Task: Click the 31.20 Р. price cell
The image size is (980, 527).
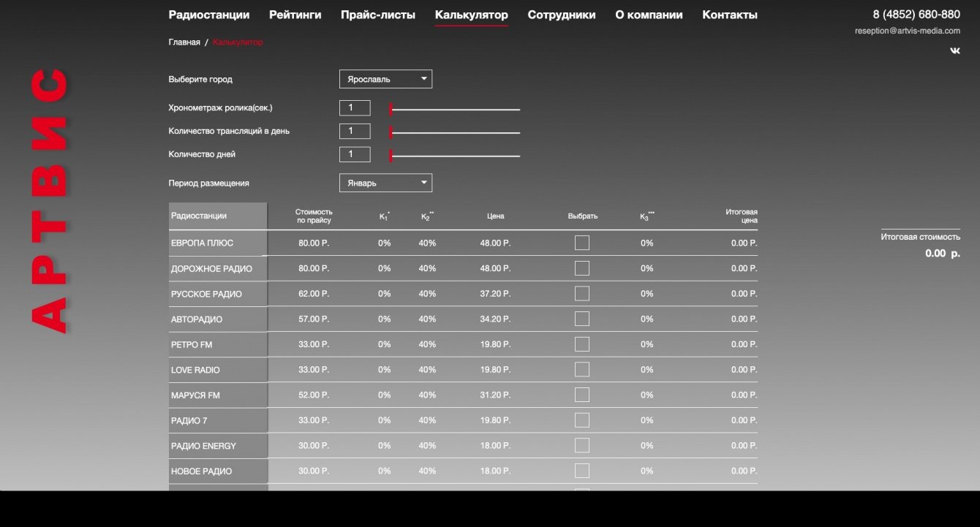Action: (495, 395)
